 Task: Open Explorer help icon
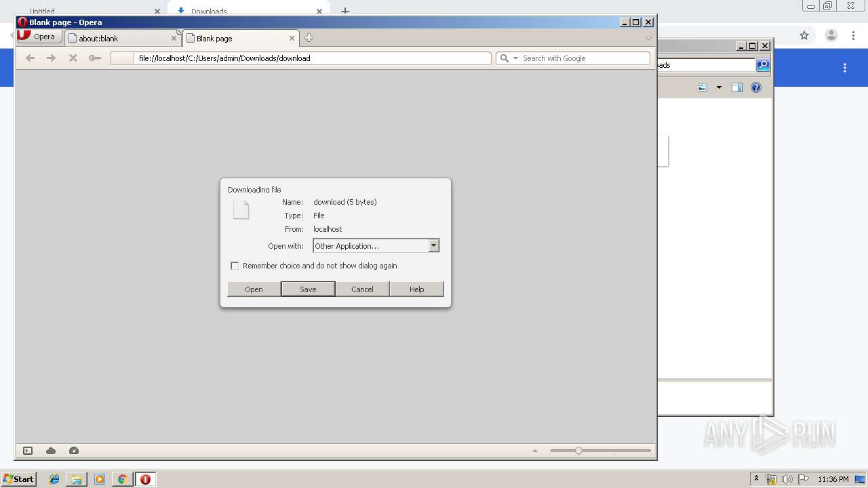click(756, 87)
